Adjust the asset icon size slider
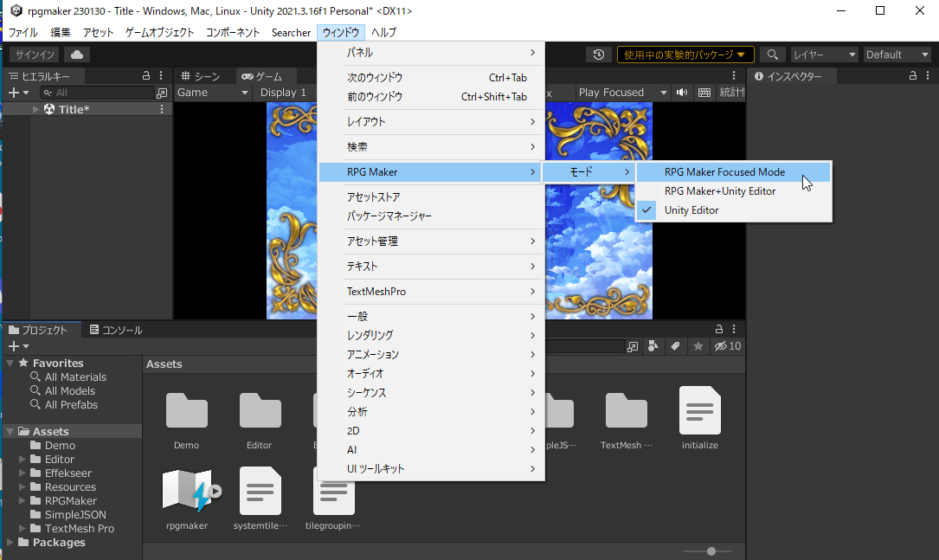This screenshot has width=939, height=560. [711, 551]
